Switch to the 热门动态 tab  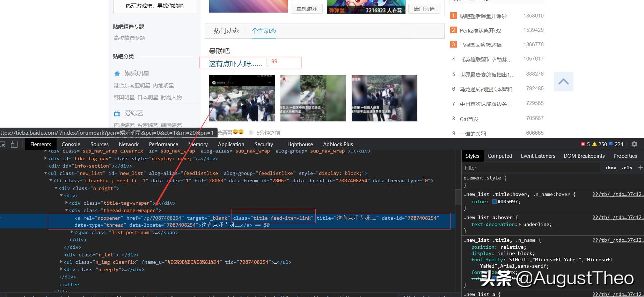pyautogui.click(x=226, y=31)
